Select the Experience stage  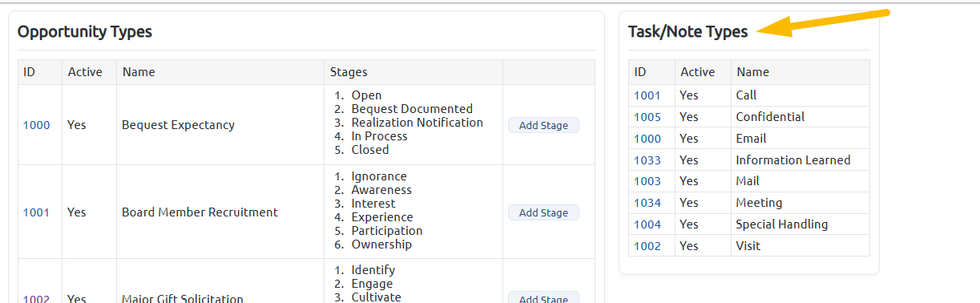coord(382,217)
